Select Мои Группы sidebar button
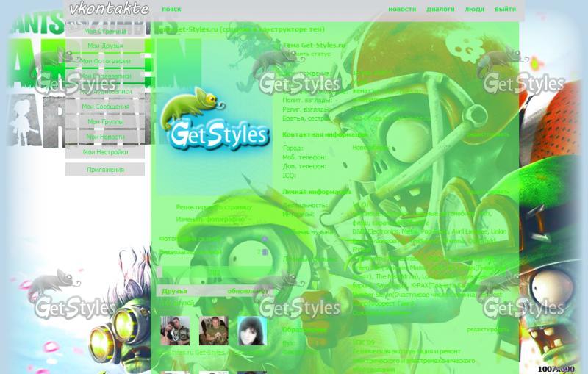The image size is (588, 374). (x=105, y=122)
